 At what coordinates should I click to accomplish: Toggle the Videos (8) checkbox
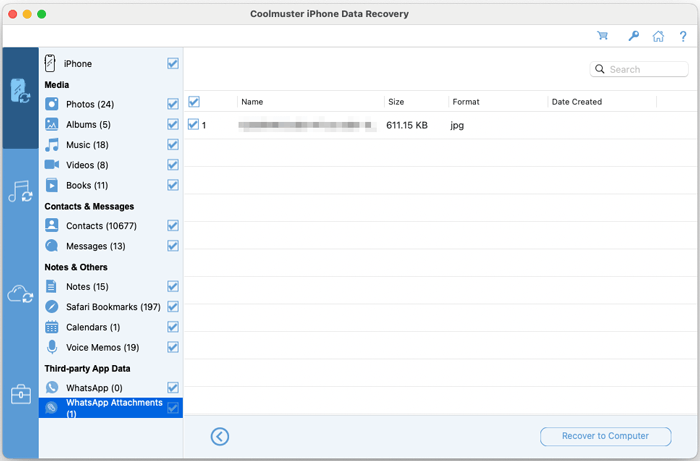(173, 165)
